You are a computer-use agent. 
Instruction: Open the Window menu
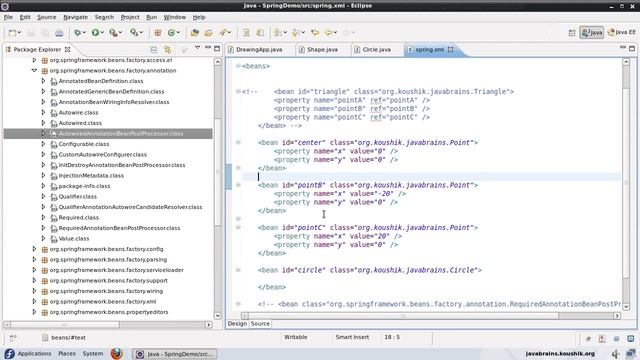tap(175, 17)
